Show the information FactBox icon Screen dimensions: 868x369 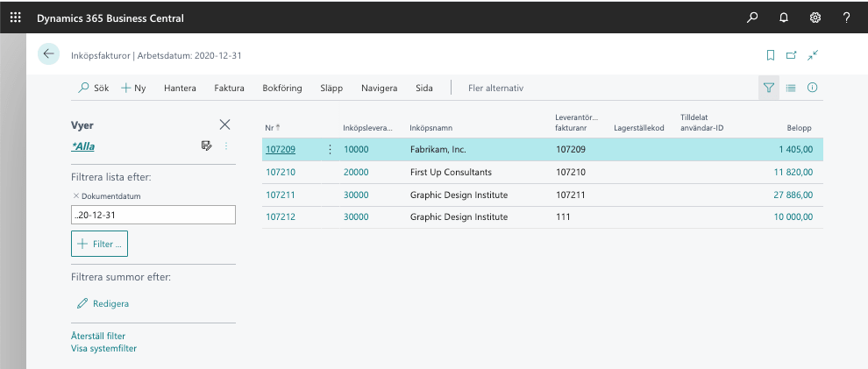(x=812, y=88)
